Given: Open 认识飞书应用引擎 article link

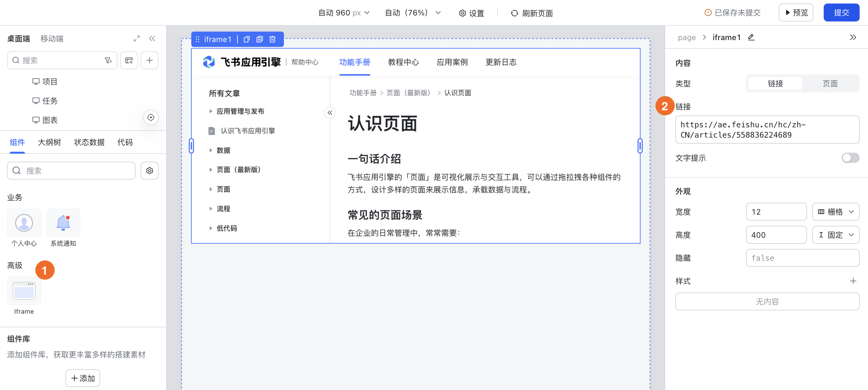Looking at the screenshot, I should click(248, 131).
